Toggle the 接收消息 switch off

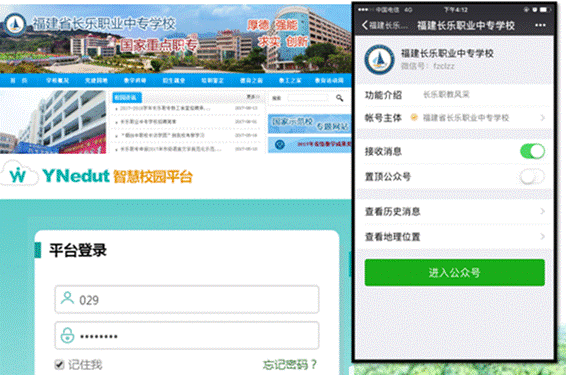click(532, 151)
